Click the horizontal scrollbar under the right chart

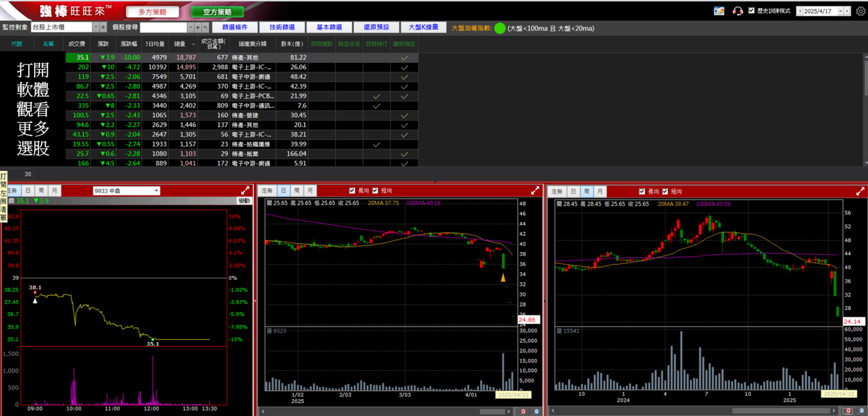coord(781,411)
